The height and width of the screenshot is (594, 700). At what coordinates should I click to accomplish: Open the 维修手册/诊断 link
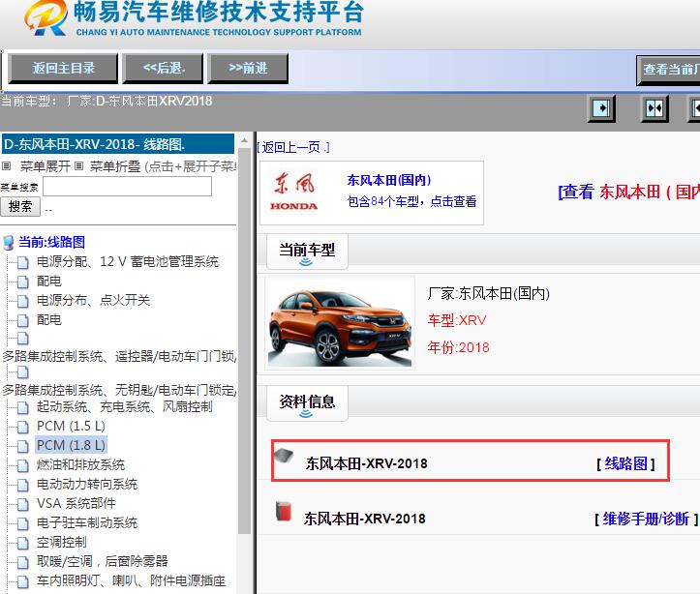[x=646, y=520]
